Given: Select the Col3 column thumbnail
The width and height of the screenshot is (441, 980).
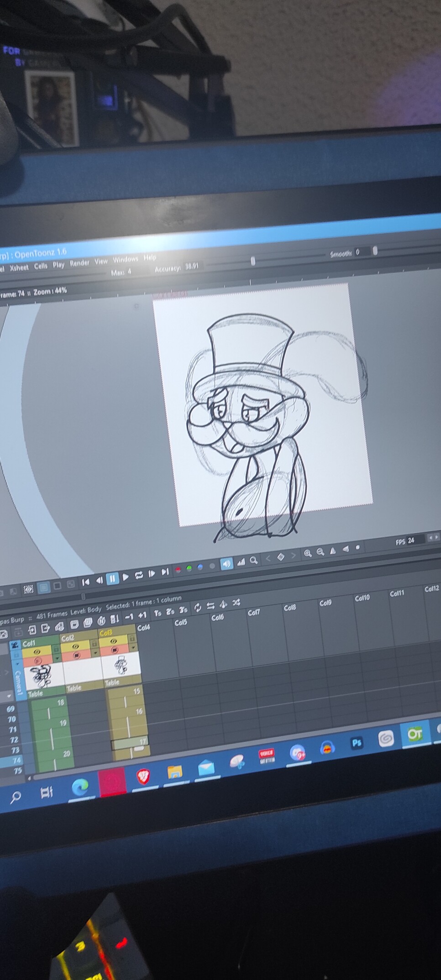Looking at the screenshot, I should click(121, 665).
